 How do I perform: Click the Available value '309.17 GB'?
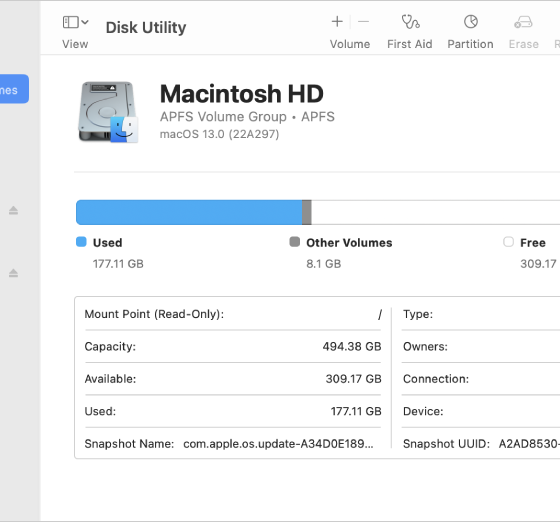(353, 379)
